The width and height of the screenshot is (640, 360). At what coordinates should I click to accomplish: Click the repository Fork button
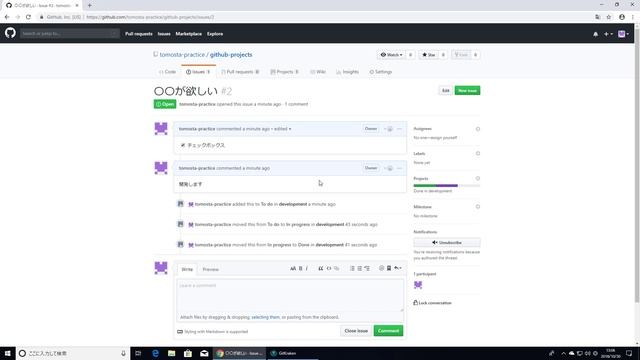pos(461,55)
